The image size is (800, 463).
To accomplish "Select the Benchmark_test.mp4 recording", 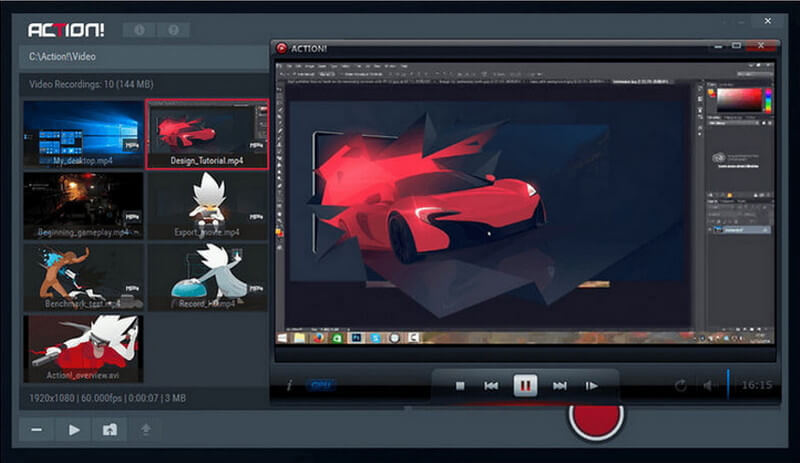I will pyautogui.click(x=83, y=277).
